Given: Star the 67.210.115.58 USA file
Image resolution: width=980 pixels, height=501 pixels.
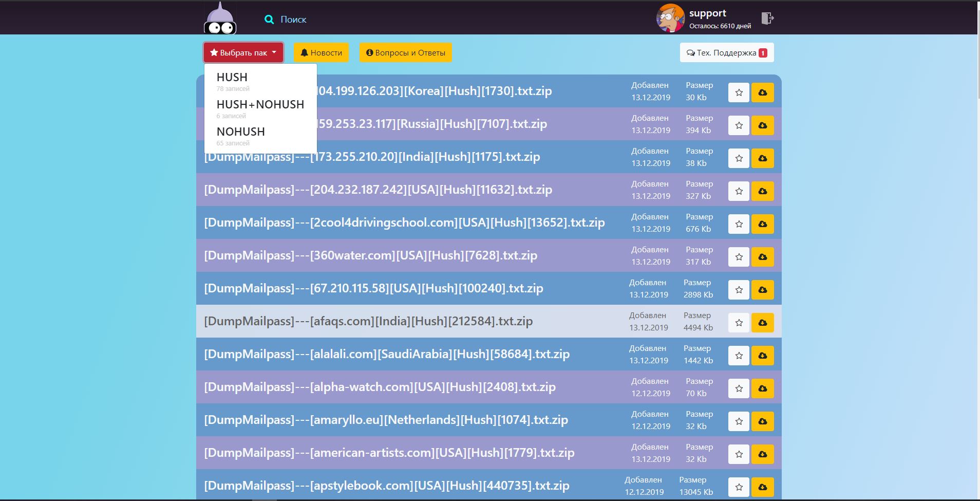Looking at the screenshot, I should [x=739, y=290].
